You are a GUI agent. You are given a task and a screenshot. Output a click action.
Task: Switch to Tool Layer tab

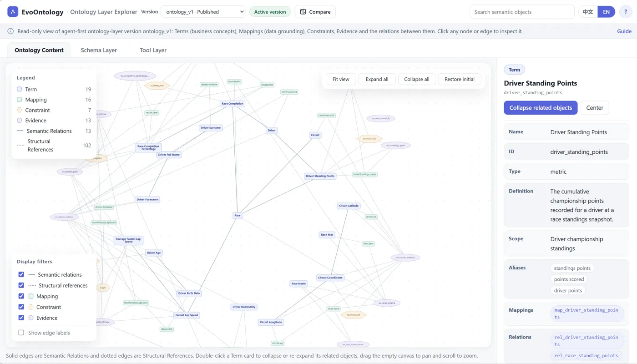(153, 50)
